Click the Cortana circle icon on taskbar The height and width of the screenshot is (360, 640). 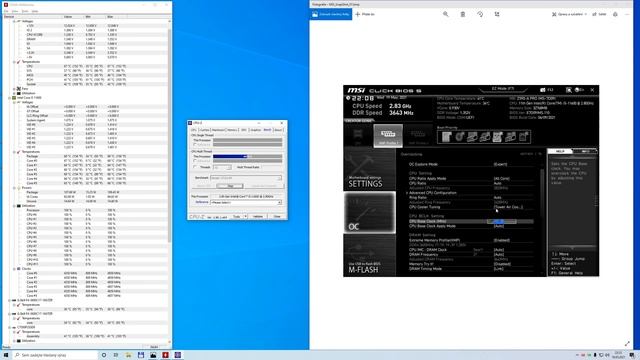pos(104,355)
